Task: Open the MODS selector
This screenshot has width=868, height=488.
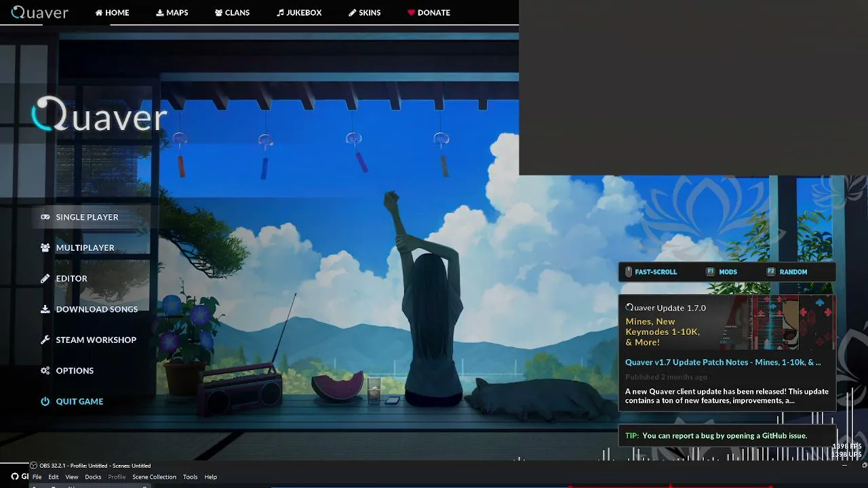Action: pyautogui.click(x=728, y=272)
